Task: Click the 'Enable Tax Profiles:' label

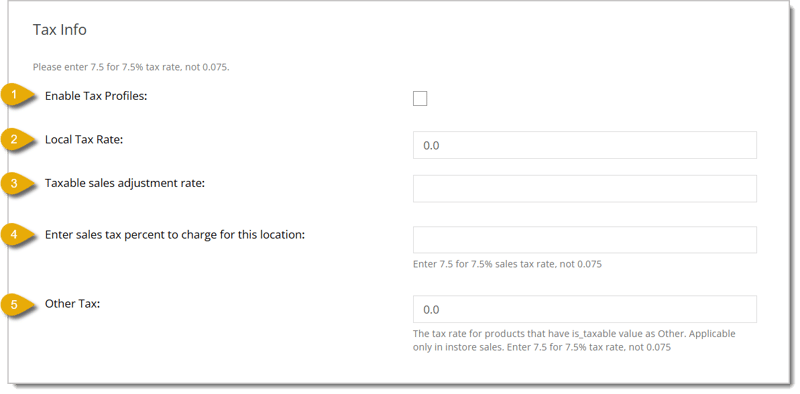Action: (96, 96)
